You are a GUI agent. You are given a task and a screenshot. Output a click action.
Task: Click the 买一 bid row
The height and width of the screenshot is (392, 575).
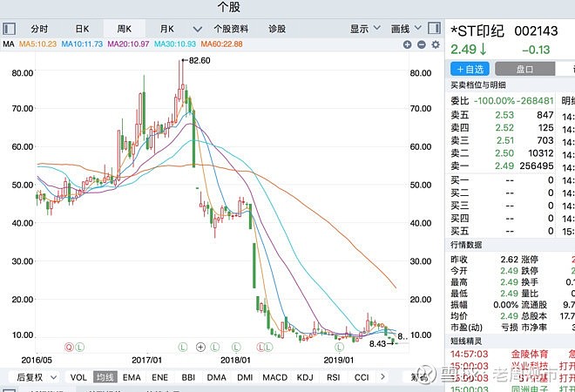[502, 180]
